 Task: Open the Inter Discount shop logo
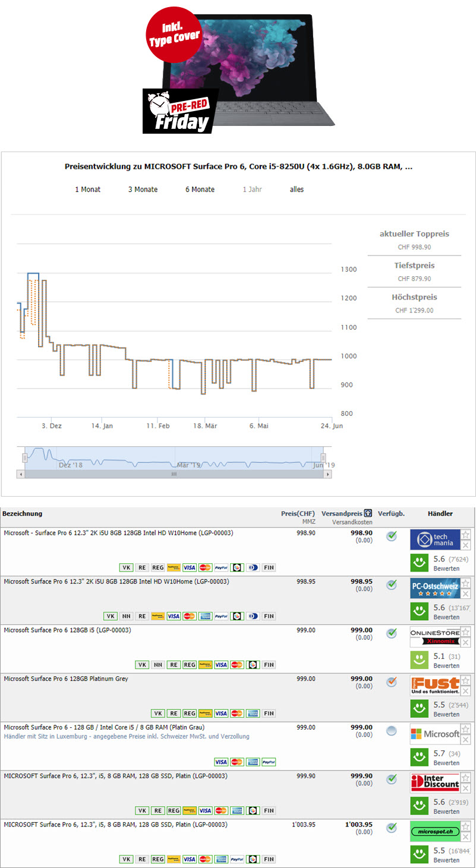point(434,783)
